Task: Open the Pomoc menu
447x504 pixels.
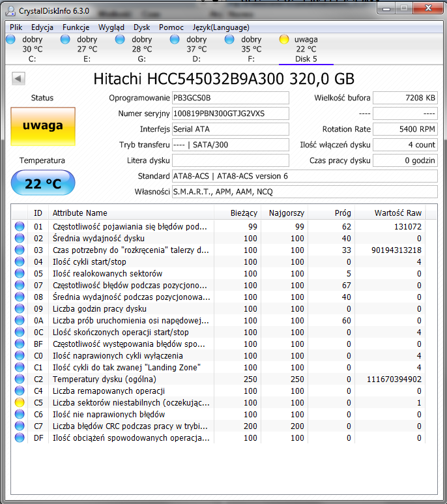Action: click(171, 27)
